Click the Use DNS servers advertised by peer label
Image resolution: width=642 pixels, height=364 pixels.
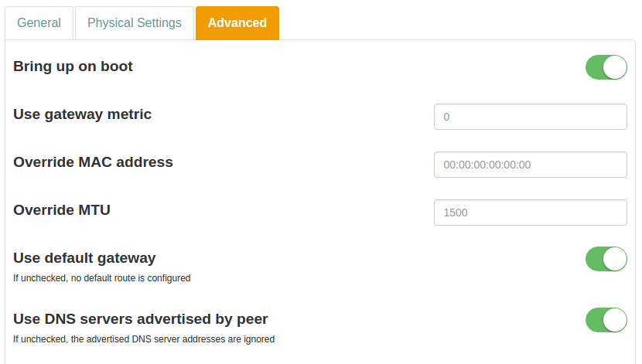tap(141, 318)
